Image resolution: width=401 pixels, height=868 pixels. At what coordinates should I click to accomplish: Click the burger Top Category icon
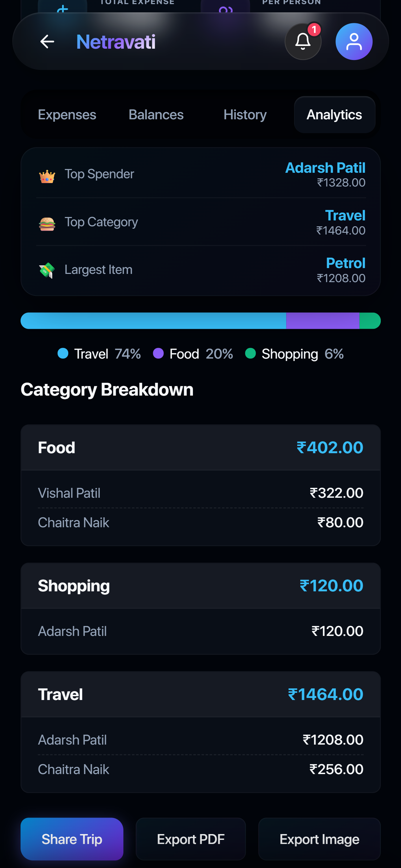pos(47,224)
